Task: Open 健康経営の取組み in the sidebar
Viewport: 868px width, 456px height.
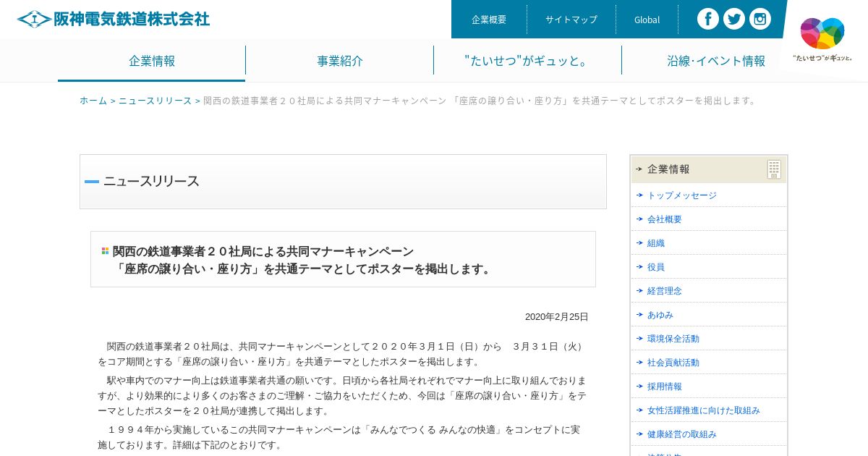Action: click(x=682, y=434)
